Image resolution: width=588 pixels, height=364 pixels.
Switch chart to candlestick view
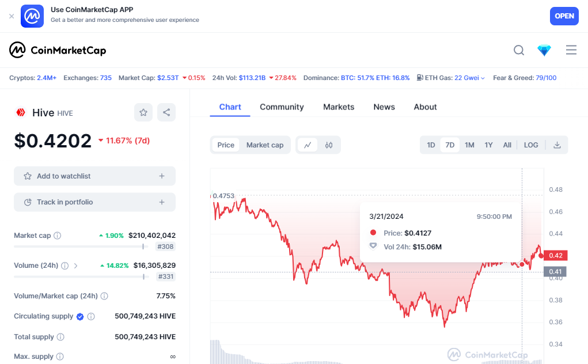pos(329,145)
